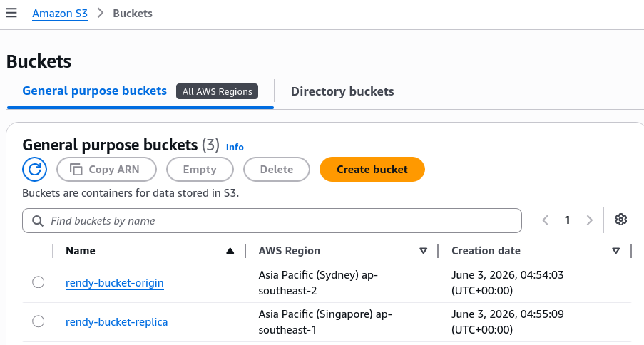Click page number 1
The width and height of the screenshot is (644, 345).
567,220
